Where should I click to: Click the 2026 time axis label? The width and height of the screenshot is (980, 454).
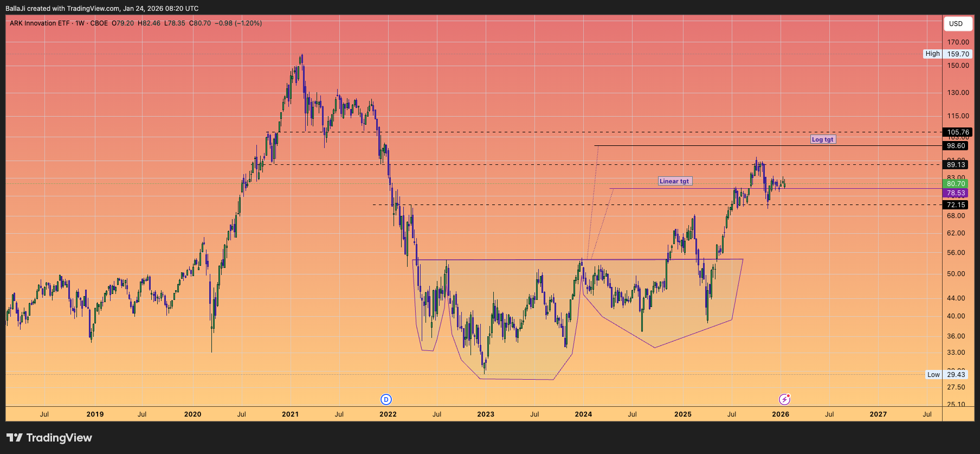(781, 414)
